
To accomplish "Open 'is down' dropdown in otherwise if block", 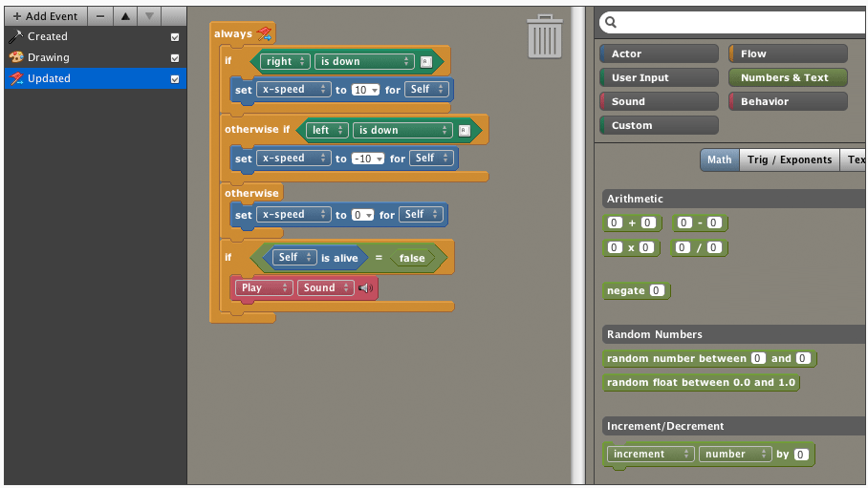I will [402, 130].
